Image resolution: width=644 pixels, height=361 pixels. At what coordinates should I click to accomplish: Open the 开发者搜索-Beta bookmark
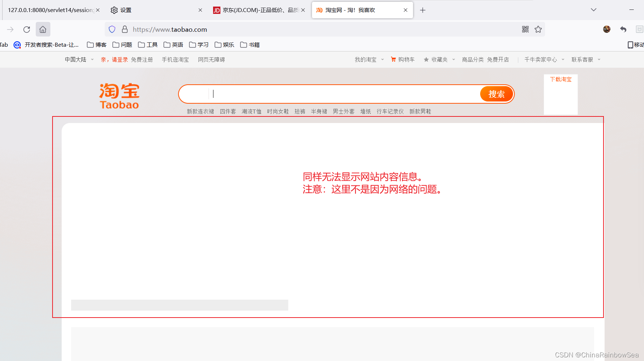(46, 45)
